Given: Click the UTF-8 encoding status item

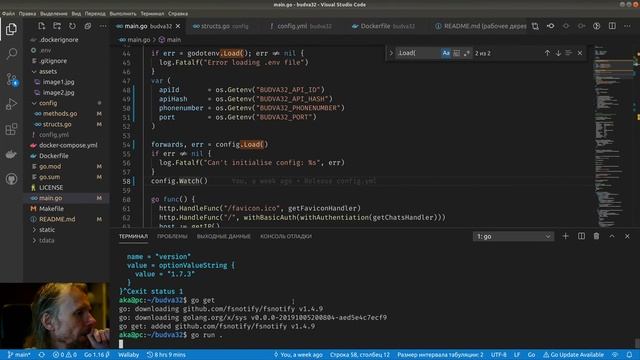Looking at the screenshot, I should pyautogui.click(x=498, y=355).
